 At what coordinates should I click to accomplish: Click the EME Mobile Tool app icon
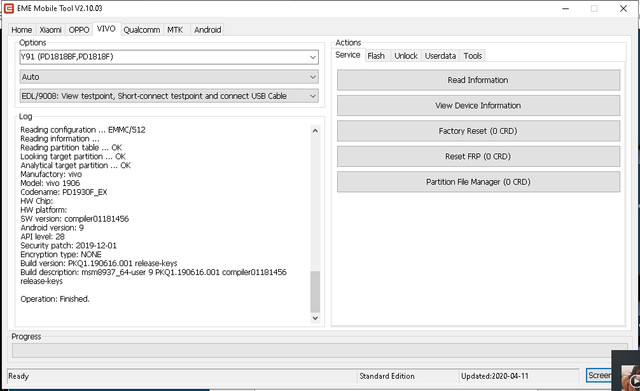coord(9,8)
